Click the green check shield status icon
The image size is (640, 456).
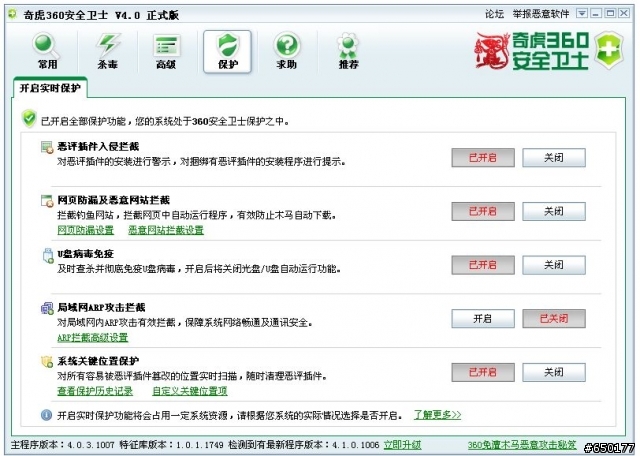pyautogui.click(x=29, y=119)
